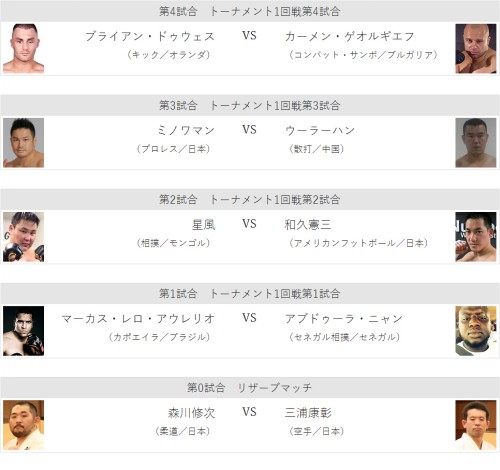500x470 pixels.
Task: Click the ミノワマン portrait thumbnail
Action: [x=23, y=143]
